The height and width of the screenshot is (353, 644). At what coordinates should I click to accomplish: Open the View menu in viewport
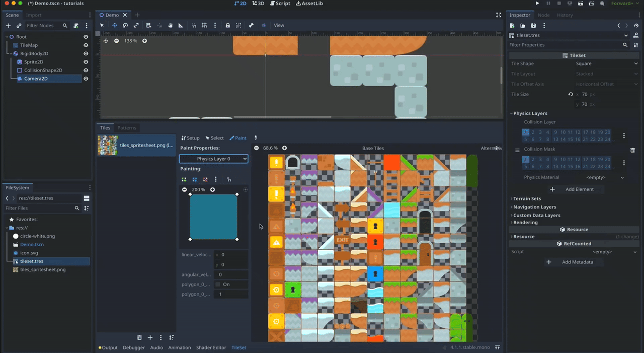pyautogui.click(x=279, y=25)
